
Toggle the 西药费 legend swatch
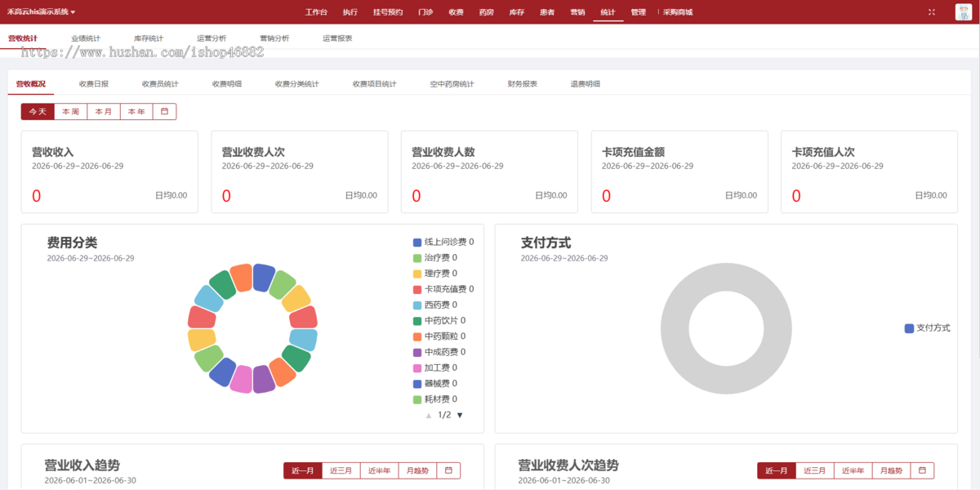[x=417, y=305]
